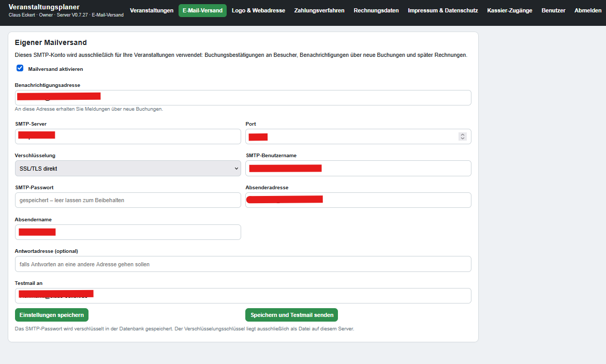Click Speichern und Testmail senden
This screenshot has width=606, height=364.
click(292, 315)
